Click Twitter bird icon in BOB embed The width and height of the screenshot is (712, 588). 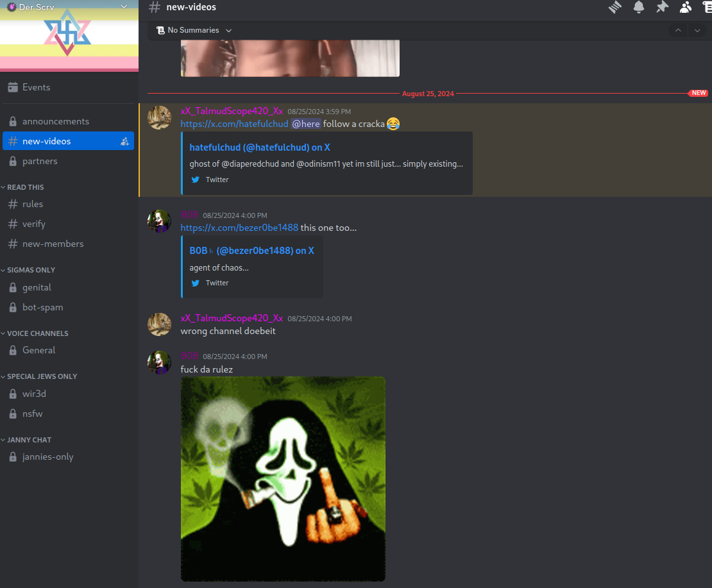[195, 283]
